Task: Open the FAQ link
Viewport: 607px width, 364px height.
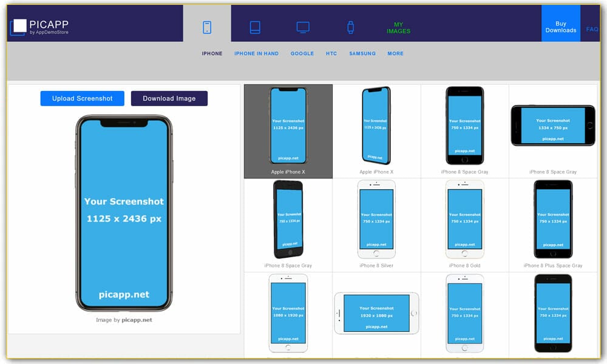Action: (592, 29)
